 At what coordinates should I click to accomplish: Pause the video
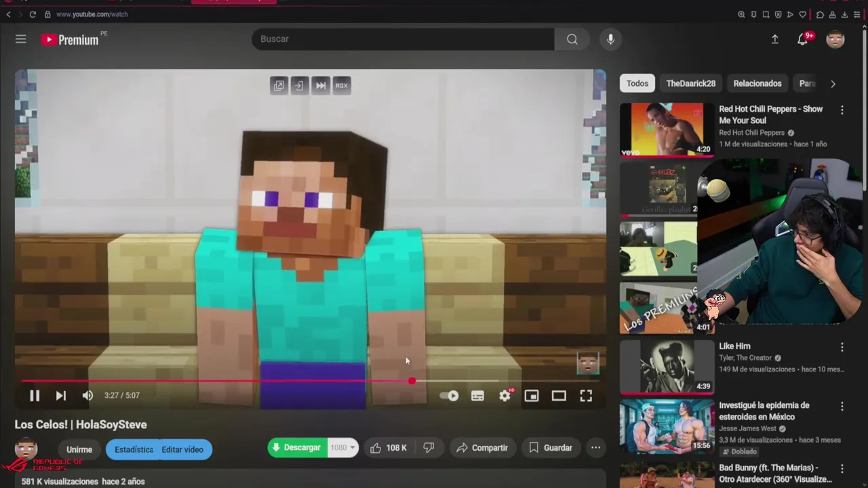[x=34, y=396]
